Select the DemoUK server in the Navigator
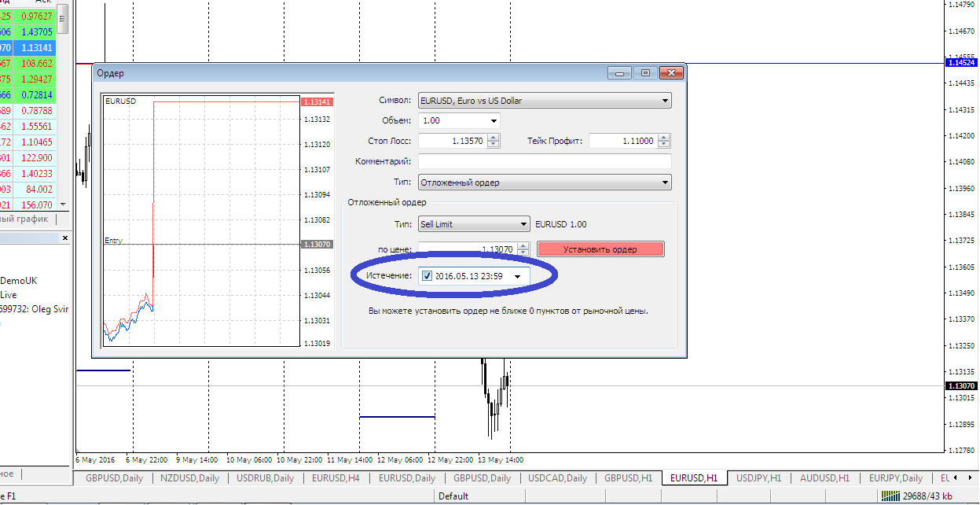 19,281
